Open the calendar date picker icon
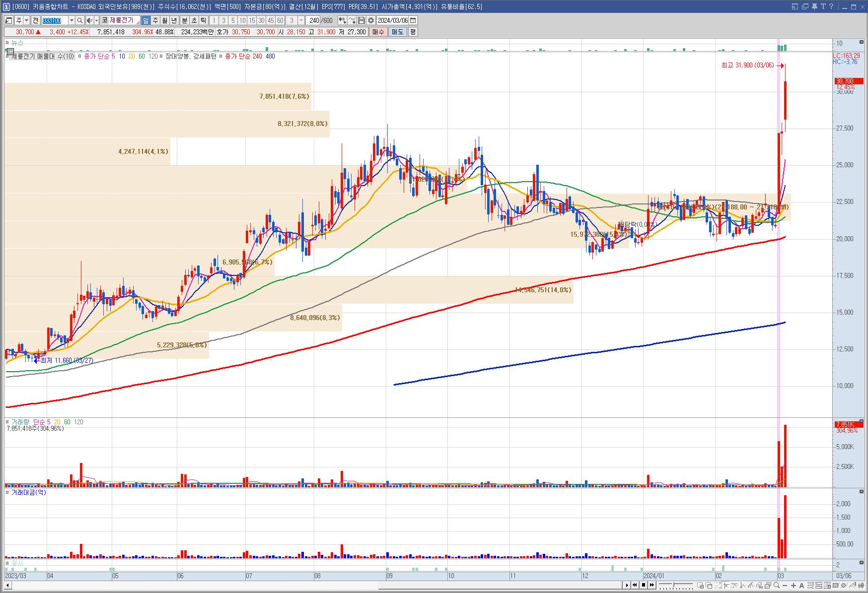The width and height of the screenshot is (868, 593). click(x=413, y=20)
